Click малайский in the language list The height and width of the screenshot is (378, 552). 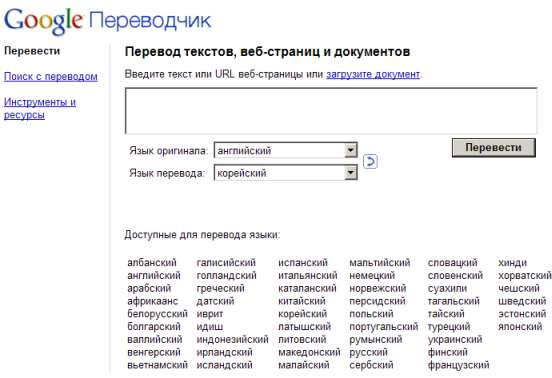303,365
